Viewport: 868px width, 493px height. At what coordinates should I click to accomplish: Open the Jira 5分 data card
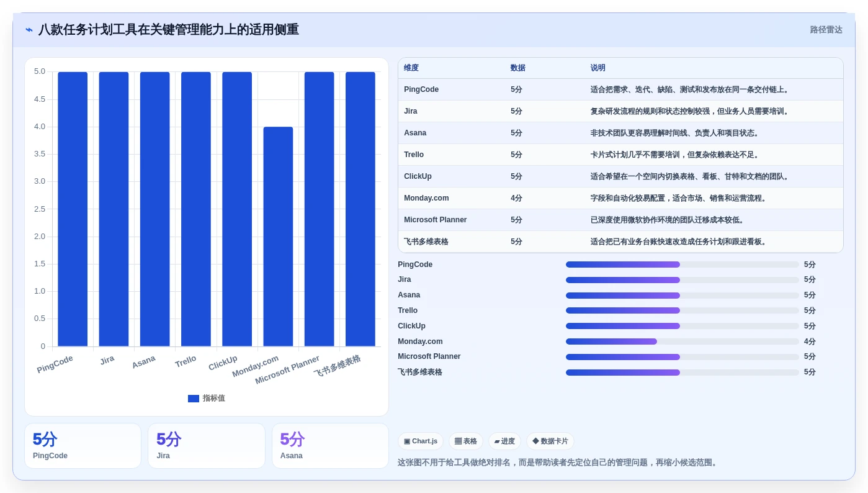click(x=207, y=446)
